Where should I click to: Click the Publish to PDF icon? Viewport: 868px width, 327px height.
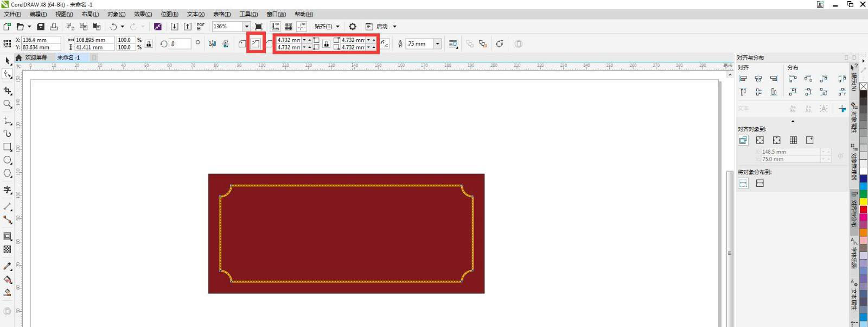(x=200, y=26)
